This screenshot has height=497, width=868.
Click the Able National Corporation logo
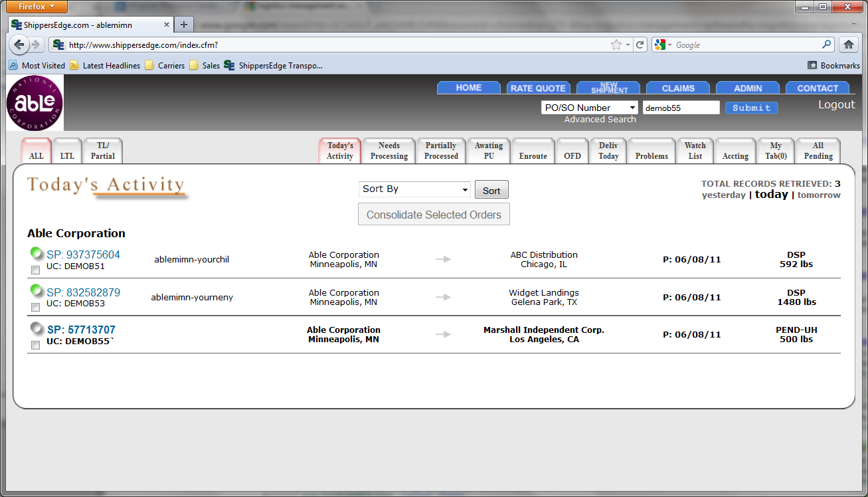point(35,102)
